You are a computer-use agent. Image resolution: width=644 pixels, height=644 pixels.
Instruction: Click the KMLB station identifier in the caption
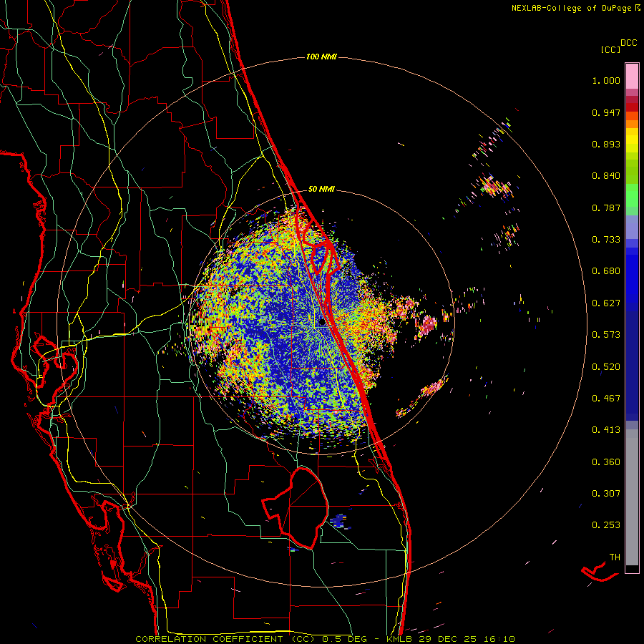401,639
